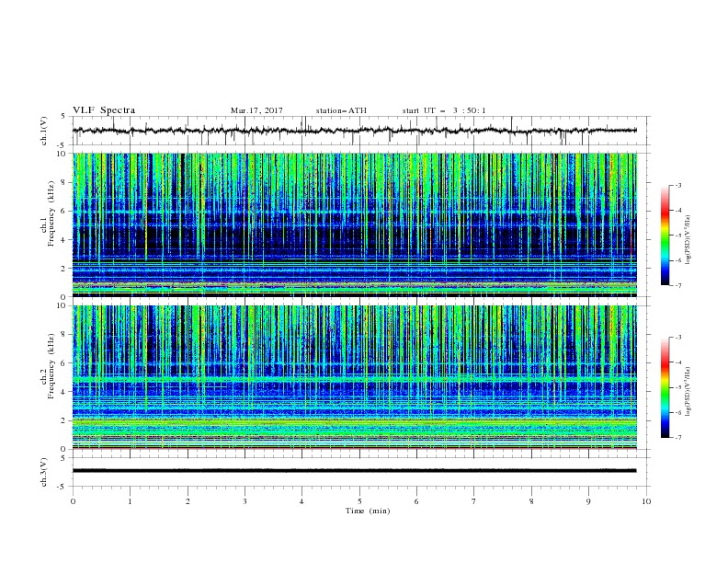Screen dimensions: 728x563
Task: Click the "7" tick on time axis
Action: (474, 501)
